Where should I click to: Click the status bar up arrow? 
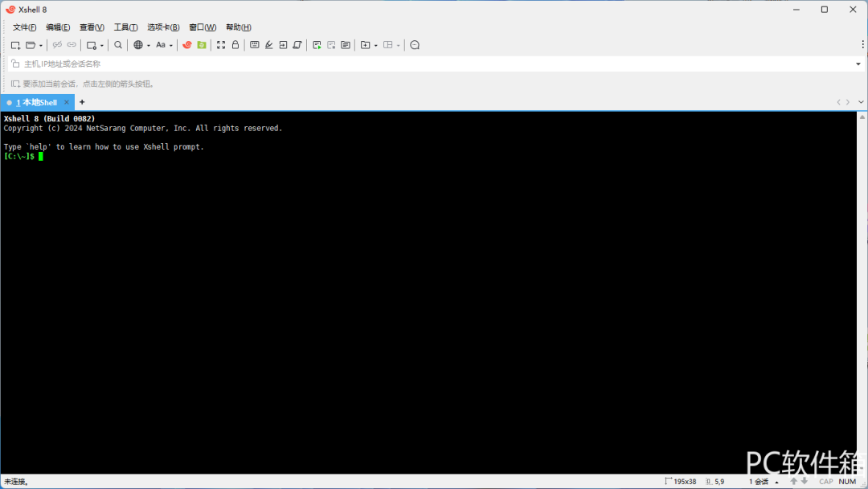point(793,481)
